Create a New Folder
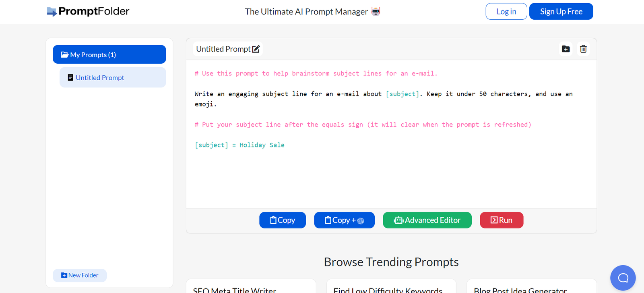This screenshot has width=644, height=293. click(x=80, y=275)
